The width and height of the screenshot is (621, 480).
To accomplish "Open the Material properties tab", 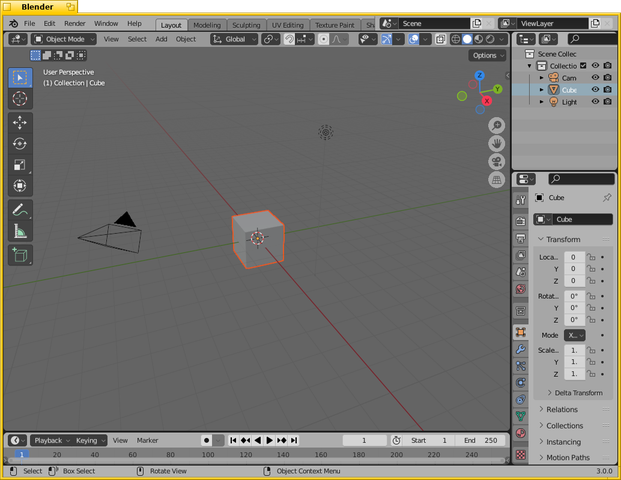I will click(521, 433).
